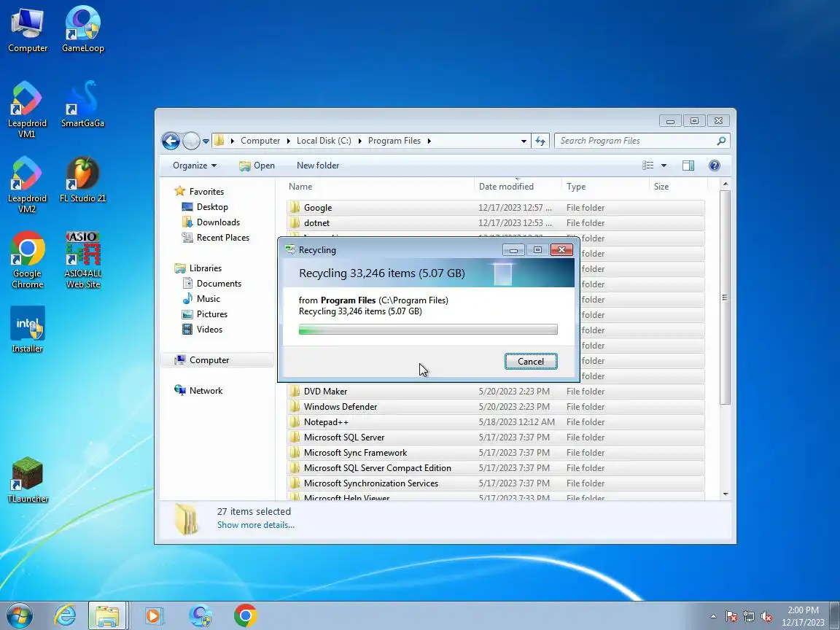This screenshot has height=630, width=840.
Task: Select the TLauncher desktop shortcut
Action: [x=27, y=480]
